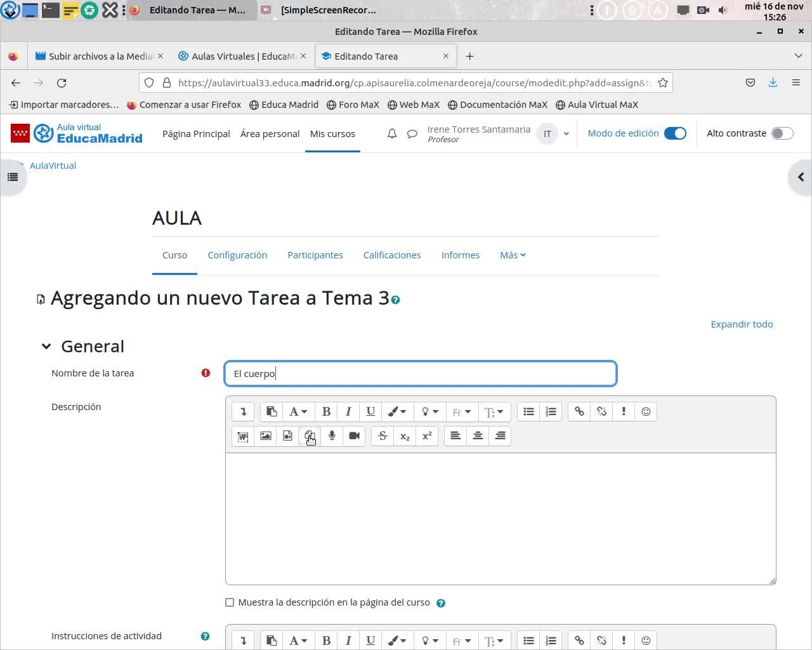Open the AulaVirtual breadcrumb link

[x=53, y=166]
